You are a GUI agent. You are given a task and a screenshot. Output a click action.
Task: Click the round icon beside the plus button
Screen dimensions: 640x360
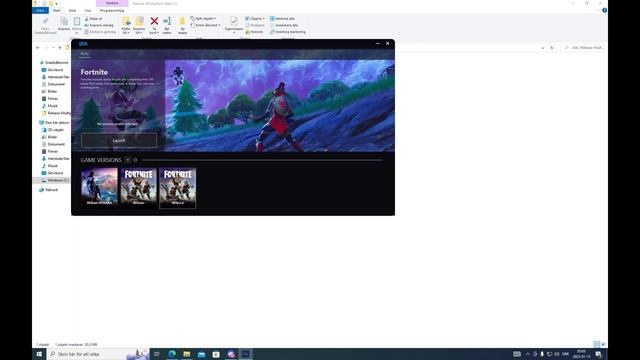[x=135, y=160]
